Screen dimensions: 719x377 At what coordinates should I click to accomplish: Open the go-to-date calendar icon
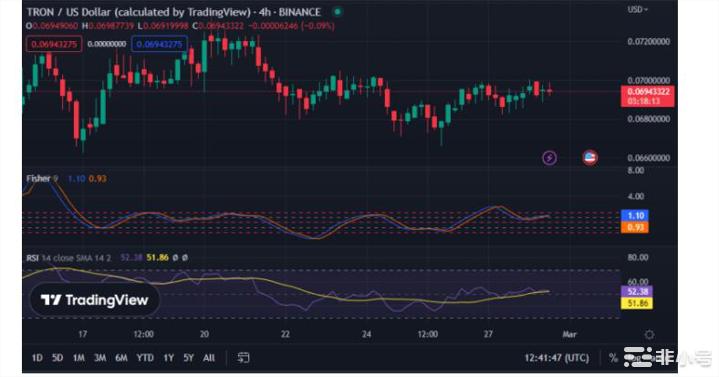click(243, 358)
